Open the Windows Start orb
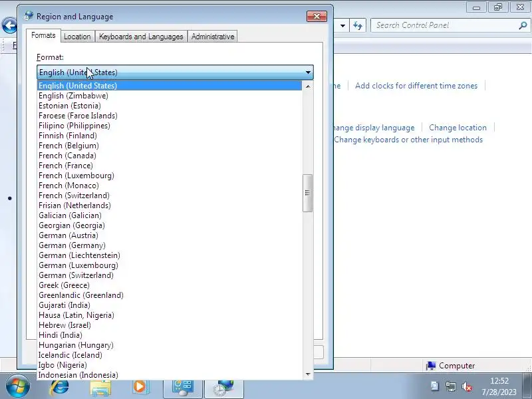532x399 pixels. pos(18,386)
